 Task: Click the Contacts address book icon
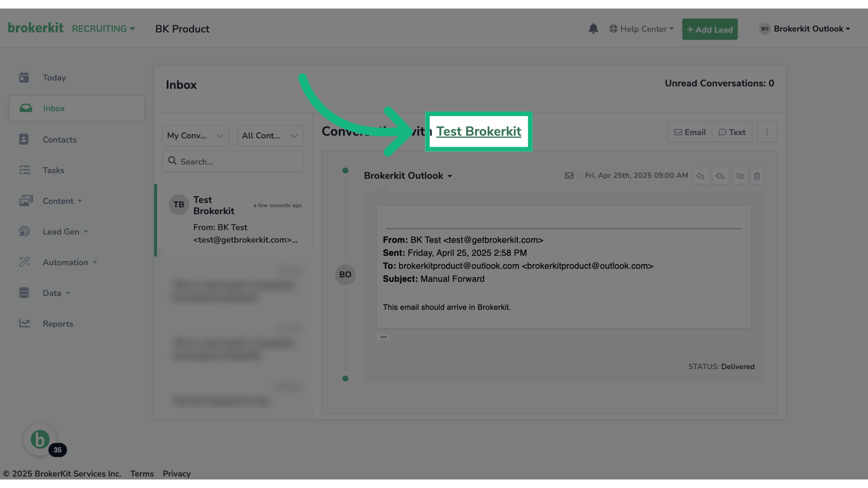coord(24,139)
